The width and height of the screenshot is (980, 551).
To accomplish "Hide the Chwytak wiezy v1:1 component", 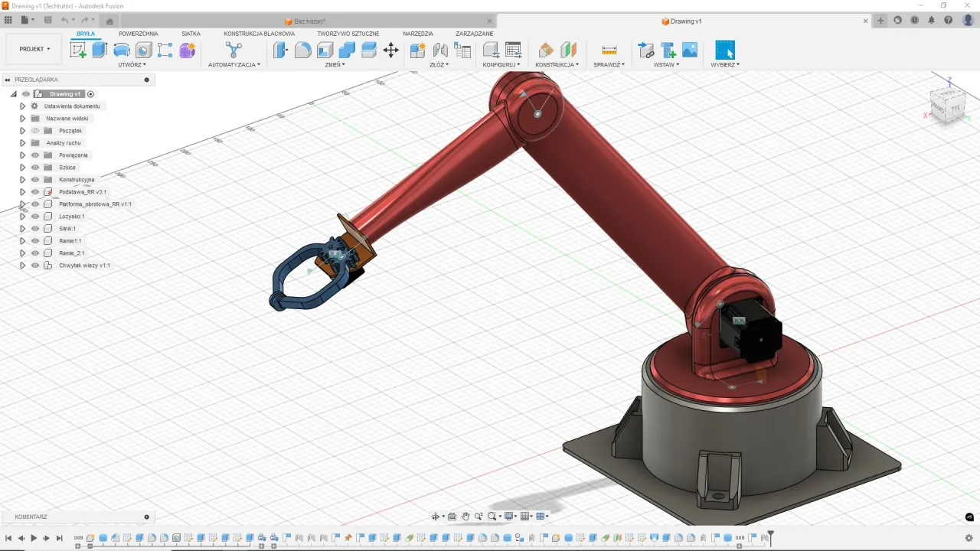I will pyautogui.click(x=35, y=265).
